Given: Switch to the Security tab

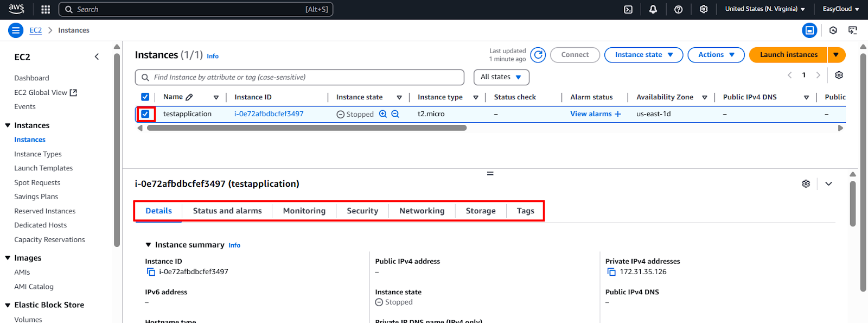Looking at the screenshot, I should point(362,211).
